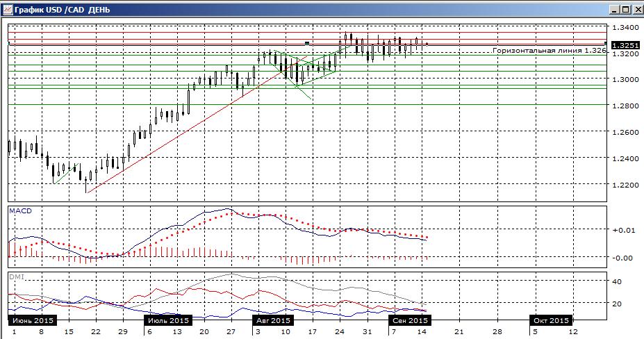Minimize the USD/CAD chart window

[x=614, y=10]
